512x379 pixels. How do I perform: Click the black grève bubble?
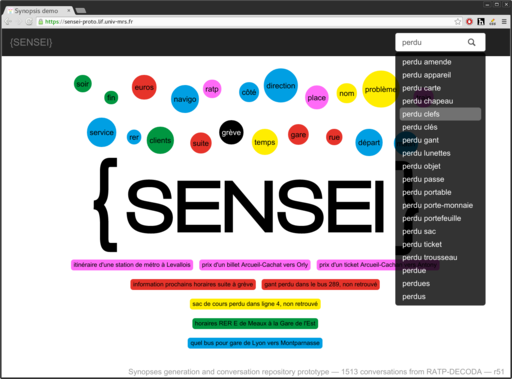click(231, 132)
